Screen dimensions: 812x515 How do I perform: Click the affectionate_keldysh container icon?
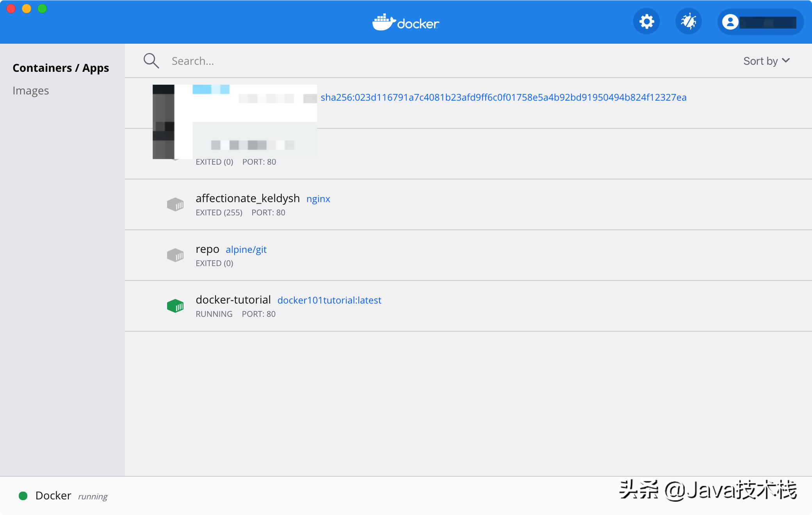pyautogui.click(x=175, y=204)
